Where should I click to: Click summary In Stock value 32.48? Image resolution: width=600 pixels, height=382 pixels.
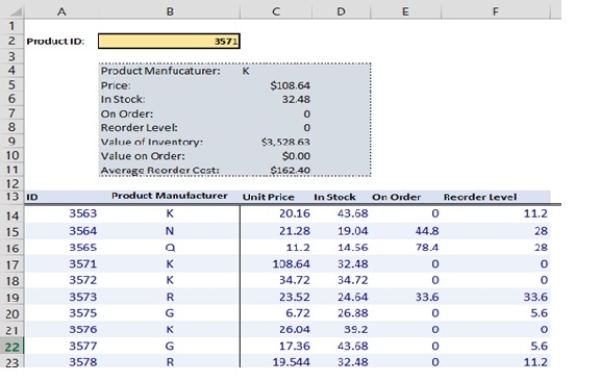click(x=296, y=100)
